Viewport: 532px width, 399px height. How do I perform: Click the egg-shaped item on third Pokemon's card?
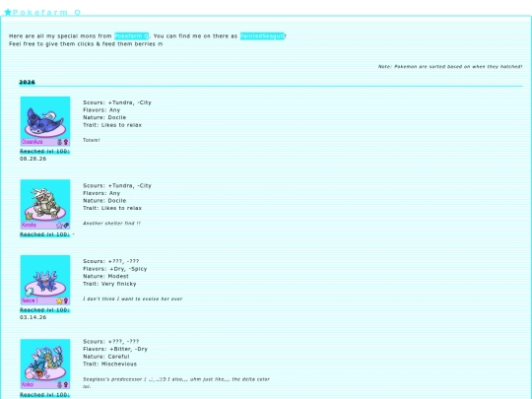tap(30, 292)
